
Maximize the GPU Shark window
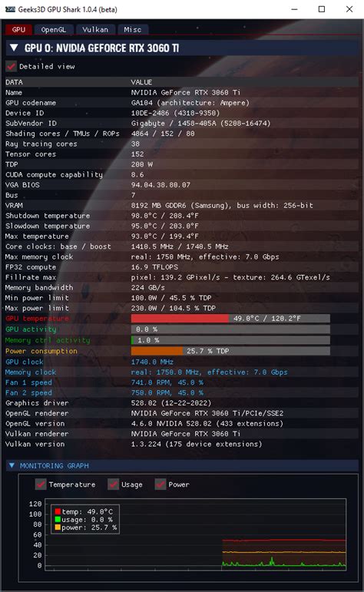tap(322, 9)
